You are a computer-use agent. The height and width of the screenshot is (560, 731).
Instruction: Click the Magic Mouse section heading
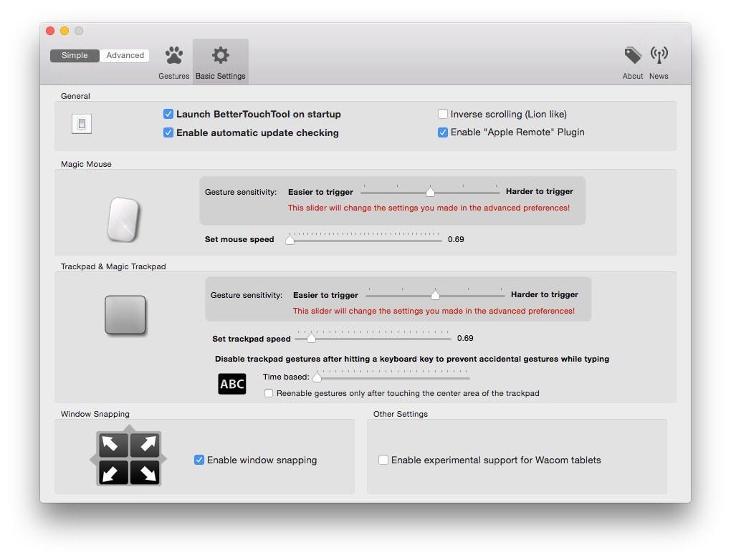point(86,164)
